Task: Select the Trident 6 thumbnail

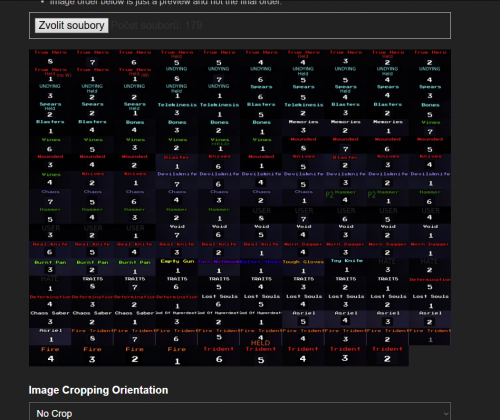Action: [219, 356]
